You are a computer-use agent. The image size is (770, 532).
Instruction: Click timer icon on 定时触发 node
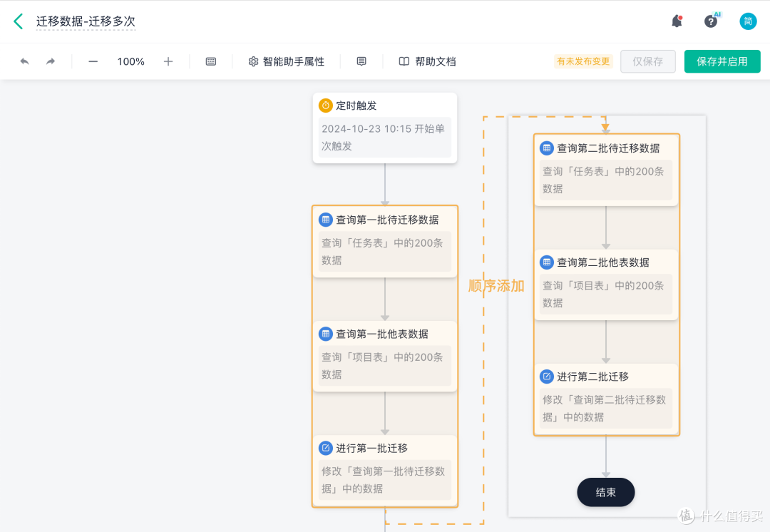tap(327, 105)
